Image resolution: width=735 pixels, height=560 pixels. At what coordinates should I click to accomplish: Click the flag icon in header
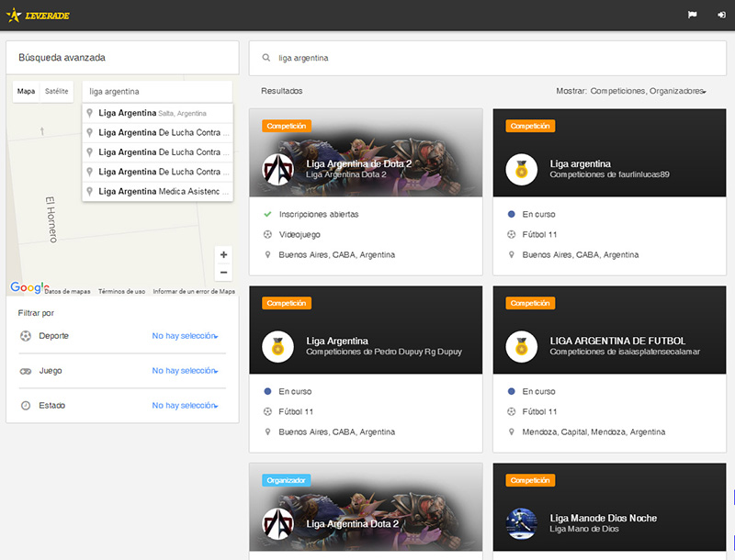click(x=692, y=16)
